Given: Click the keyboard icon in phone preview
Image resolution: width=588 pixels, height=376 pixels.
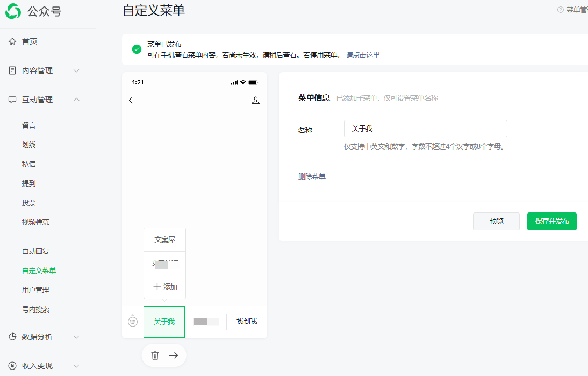Looking at the screenshot, I should (x=133, y=321).
